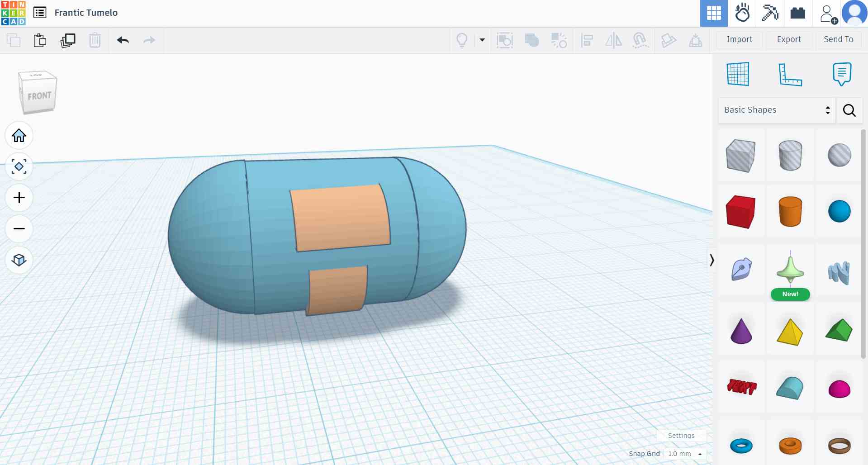Switch to Bricks view
This screenshot has height=465, width=868.
pos(797,13)
